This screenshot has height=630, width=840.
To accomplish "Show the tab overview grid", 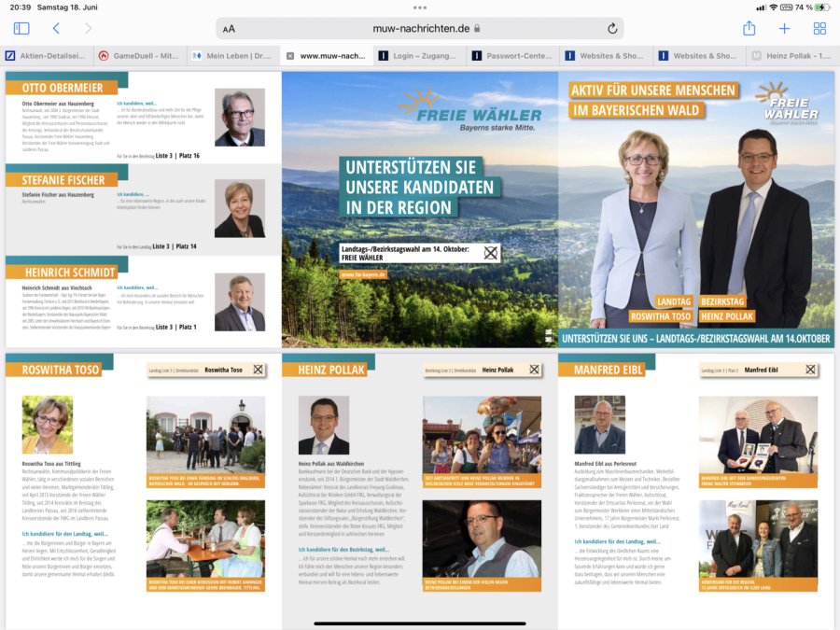I will [x=819, y=29].
